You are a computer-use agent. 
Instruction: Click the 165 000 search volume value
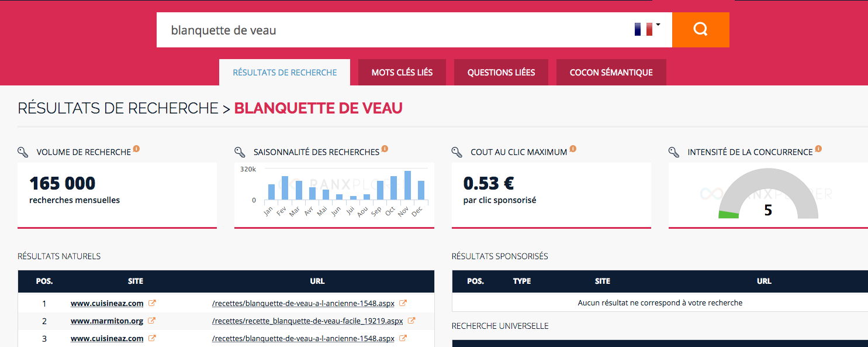click(63, 183)
